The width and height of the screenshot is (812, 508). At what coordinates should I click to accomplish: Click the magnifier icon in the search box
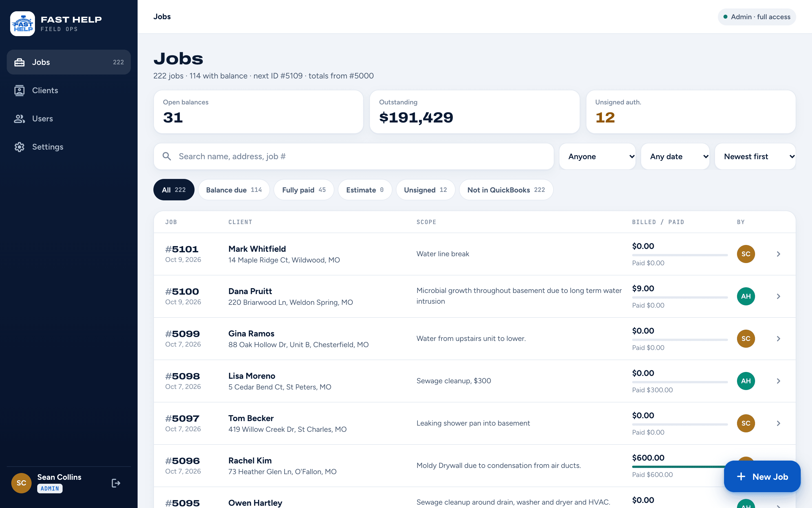point(167,156)
